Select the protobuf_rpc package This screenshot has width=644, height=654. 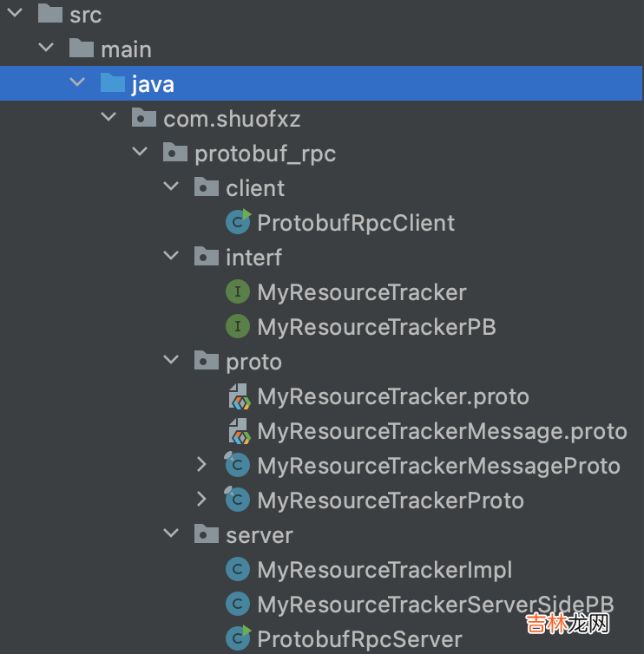(265, 154)
